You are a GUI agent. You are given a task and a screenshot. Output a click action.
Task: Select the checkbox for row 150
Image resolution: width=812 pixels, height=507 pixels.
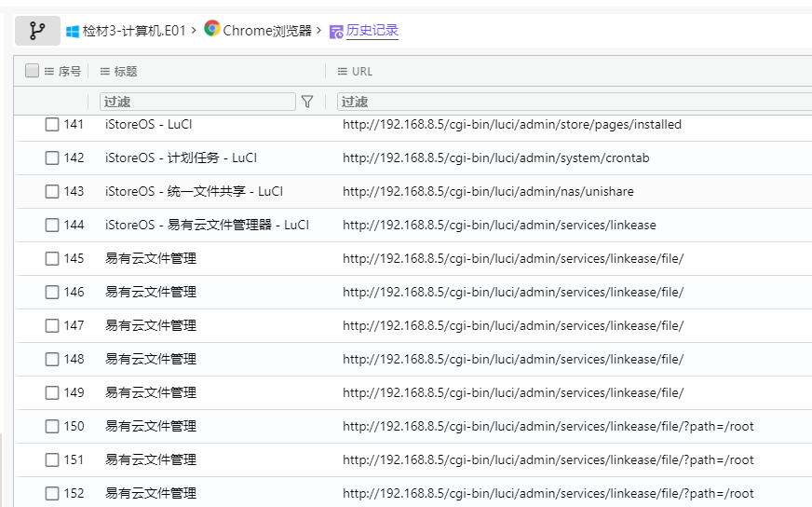[x=52, y=426]
